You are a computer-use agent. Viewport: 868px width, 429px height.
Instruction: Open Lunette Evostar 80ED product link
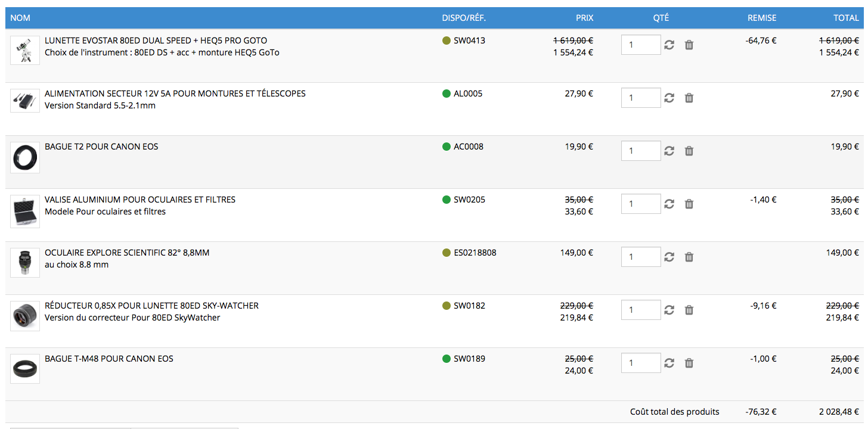(x=156, y=41)
